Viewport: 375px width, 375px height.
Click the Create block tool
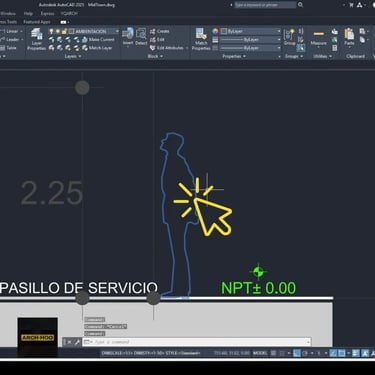point(160,31)
